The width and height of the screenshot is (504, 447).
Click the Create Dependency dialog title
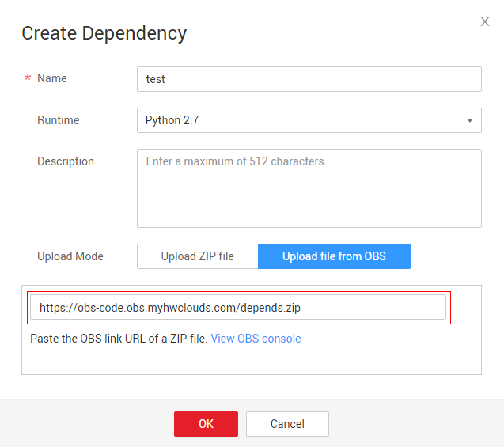[x=104, y=33]
